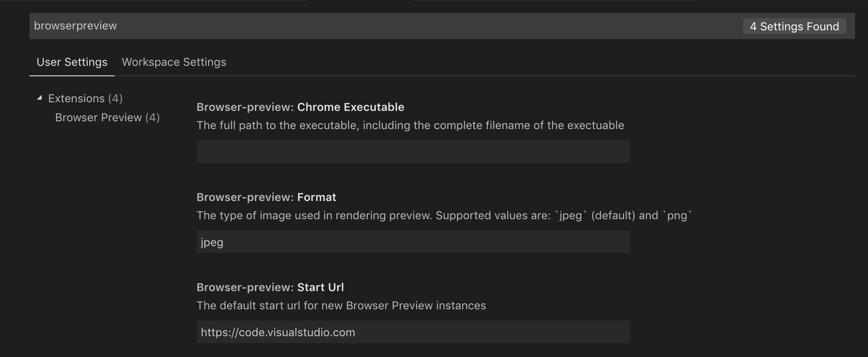Screen dimensions: 868x357
Task: Select the Chrome Executable setting heading
Action: 300,107
